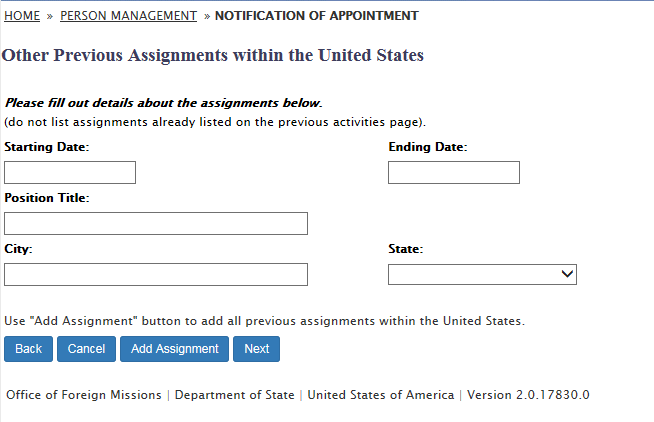654x422 pixels.
Task: Go to the next page with Next
Action: pos(256,349)
